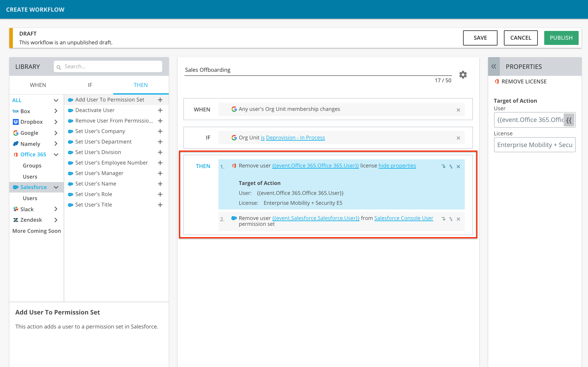Open Users under Salesforce
Image resolution: width=588 pixels, height=367 pixels.
[x=30, y=198]
